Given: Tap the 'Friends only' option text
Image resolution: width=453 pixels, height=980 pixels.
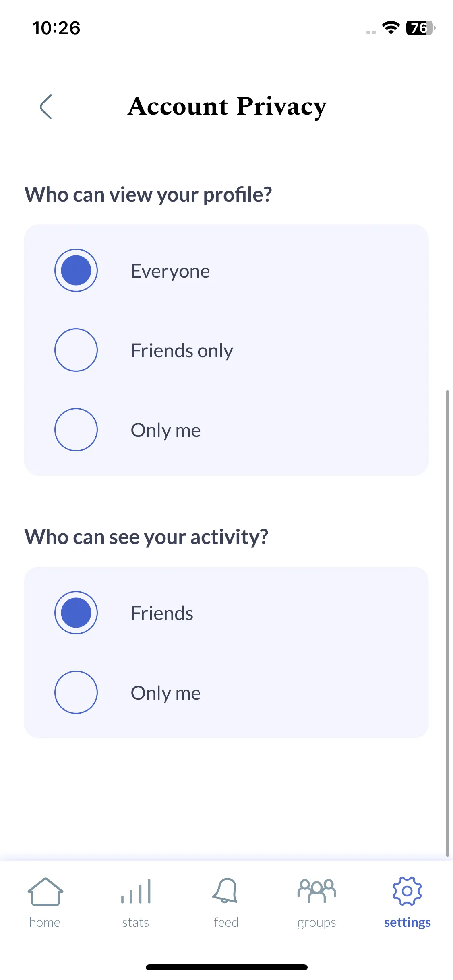Looking at the screenshot, I should click(x=182, y=351).
